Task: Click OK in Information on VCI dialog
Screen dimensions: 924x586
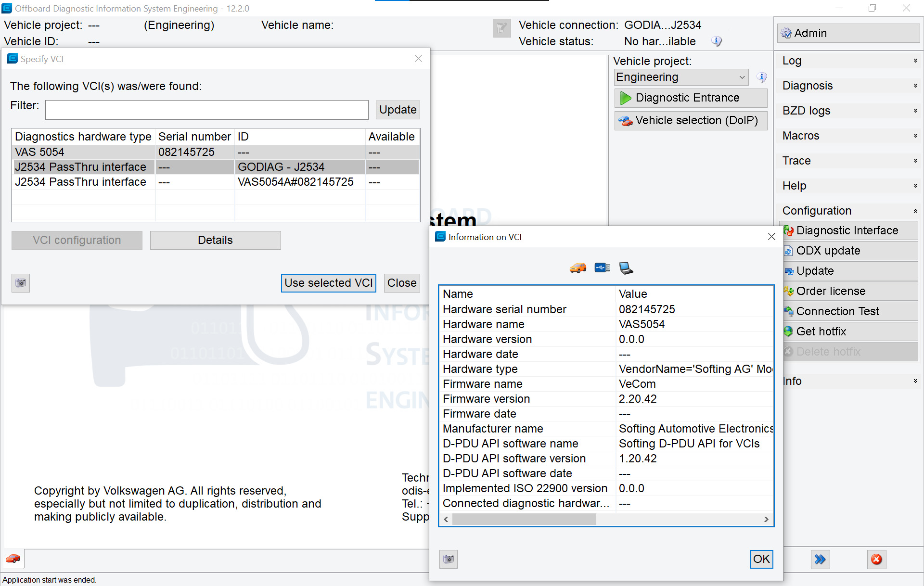Action: point(761,559)
